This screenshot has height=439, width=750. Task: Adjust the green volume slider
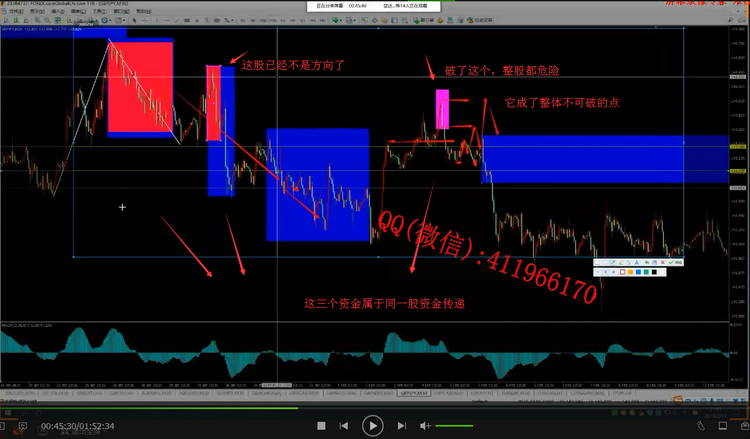point(454,425)
